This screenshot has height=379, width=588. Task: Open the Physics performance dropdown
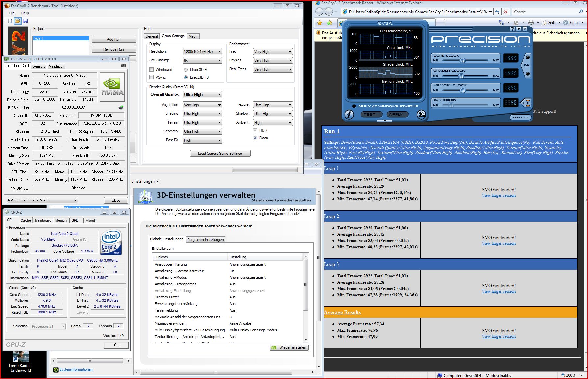(x=273, y=60)
